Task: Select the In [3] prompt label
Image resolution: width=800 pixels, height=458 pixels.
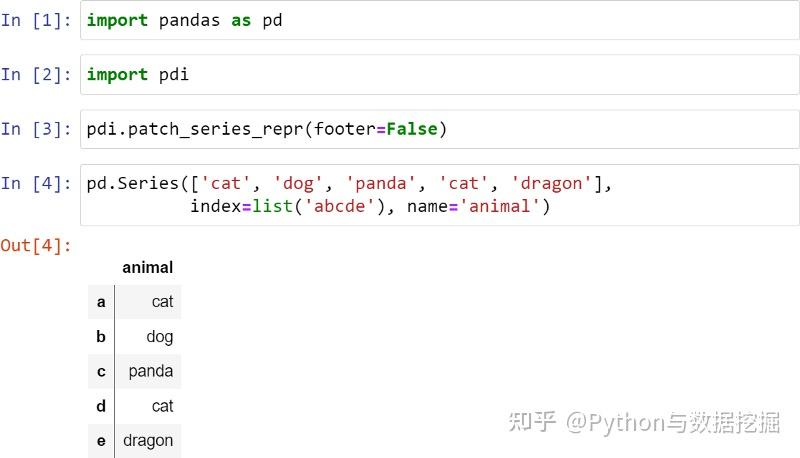Action: pyautogui.click(x=36, y=129)
